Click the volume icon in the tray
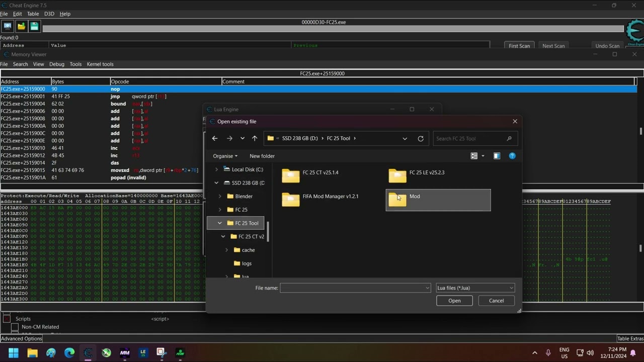The width and height of the screenshot is (644, 362). click(590, 353)
